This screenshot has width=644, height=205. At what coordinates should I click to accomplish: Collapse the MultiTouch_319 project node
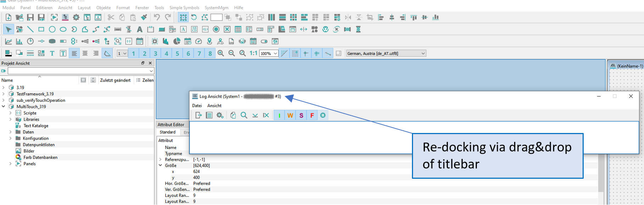point(4,106)
